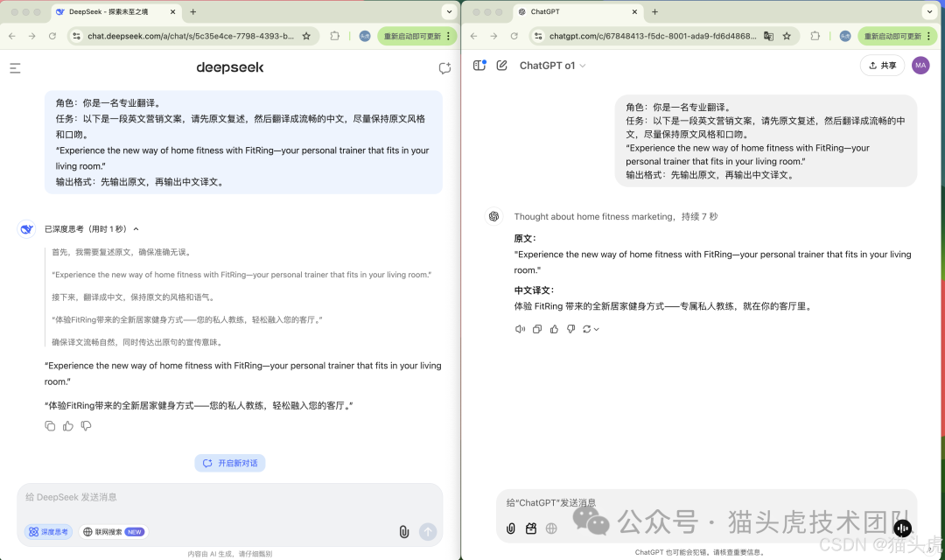The image size is (945, 560).
Task: Reload the ChatGPT browser page
Action: [514, 36]
